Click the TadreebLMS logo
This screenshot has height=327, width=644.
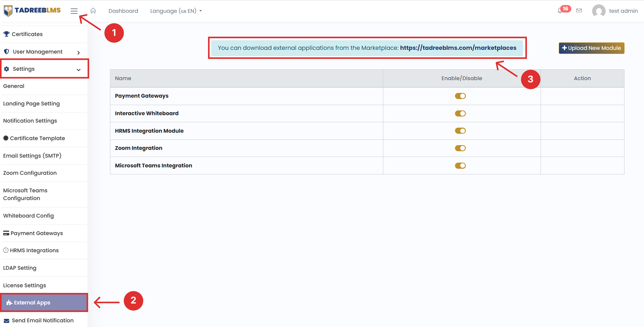32,10
